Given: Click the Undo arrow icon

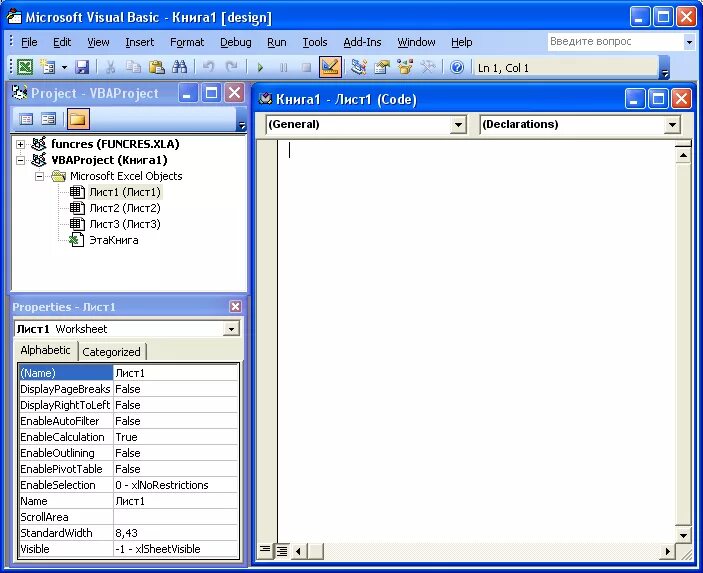Looking at the screenshot, I should pos(208,67).
